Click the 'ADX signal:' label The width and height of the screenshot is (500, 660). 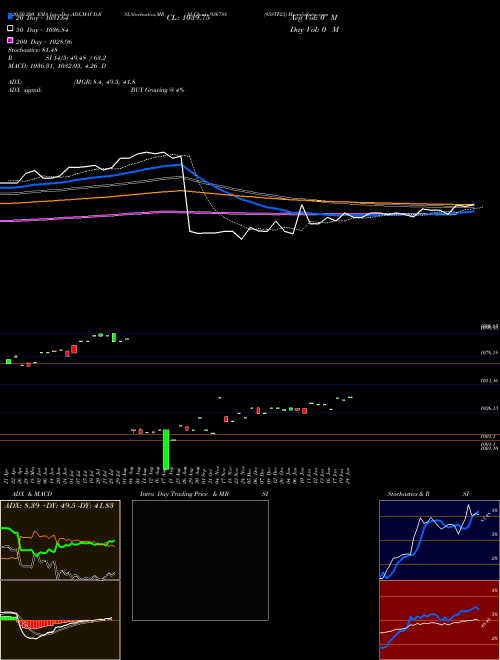pos(25,90)
